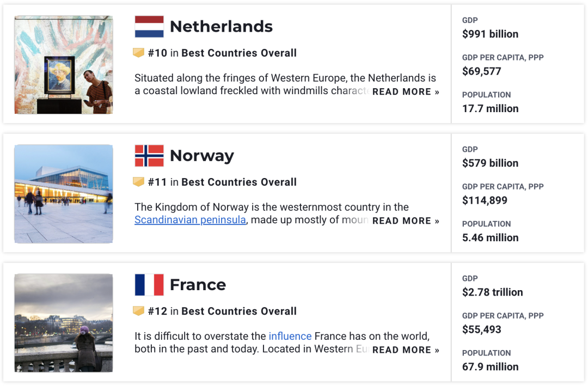588x386 pixels.
Task: Click the France Paris bridge thumbnail
Action: [64, 323]
